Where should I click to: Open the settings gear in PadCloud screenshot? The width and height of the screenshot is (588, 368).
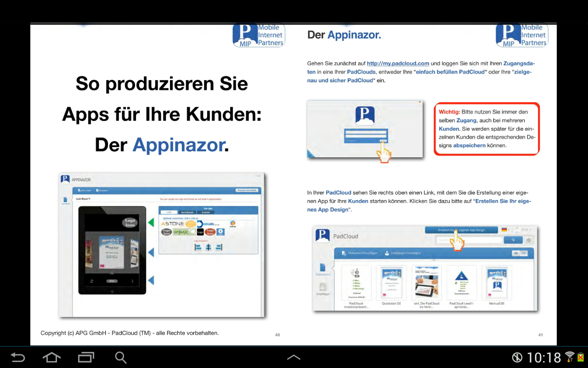click(x=529, y=240)
